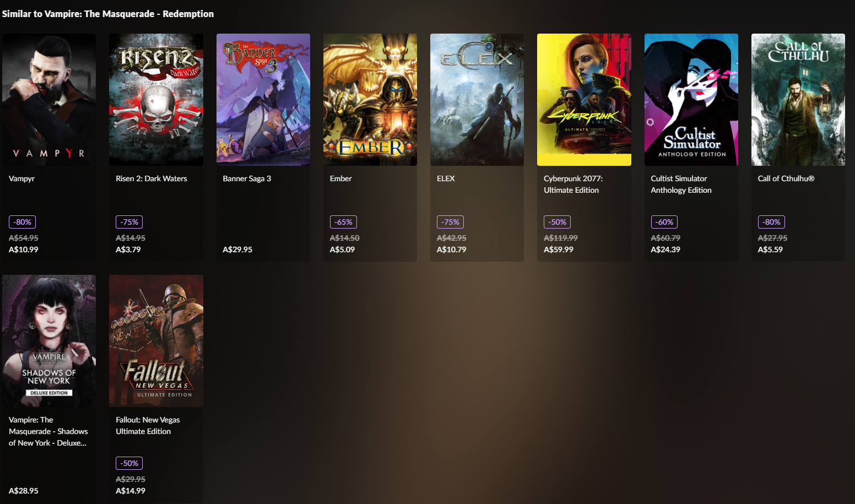Click the -75% discount badge for ELEX

point(450,222)
